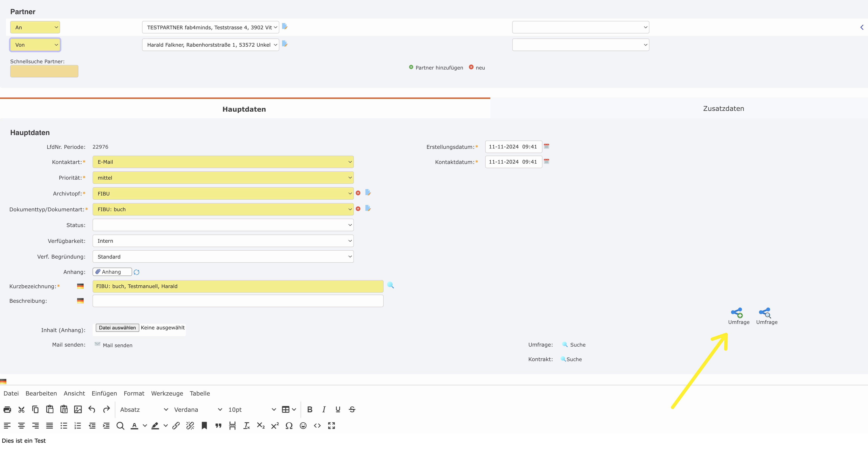The image size is (868, 465).
Task: Toggle italic formatting in editor
Action: (x=324, y=409)
